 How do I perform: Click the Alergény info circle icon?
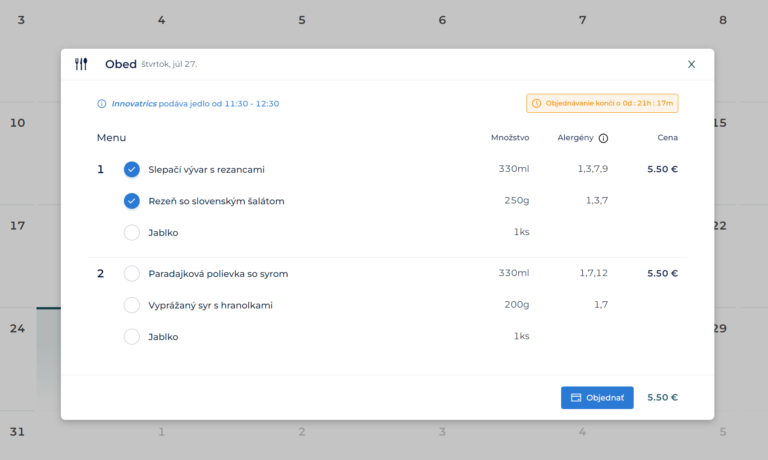pyautogui.click(x=603, y=138)
